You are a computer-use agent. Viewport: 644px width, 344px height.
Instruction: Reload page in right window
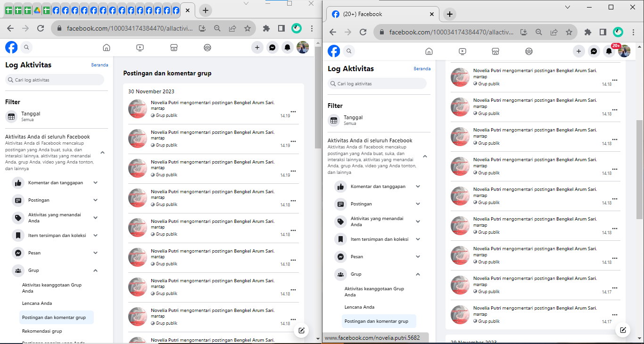pyautogui.click(x=363, y=32)
